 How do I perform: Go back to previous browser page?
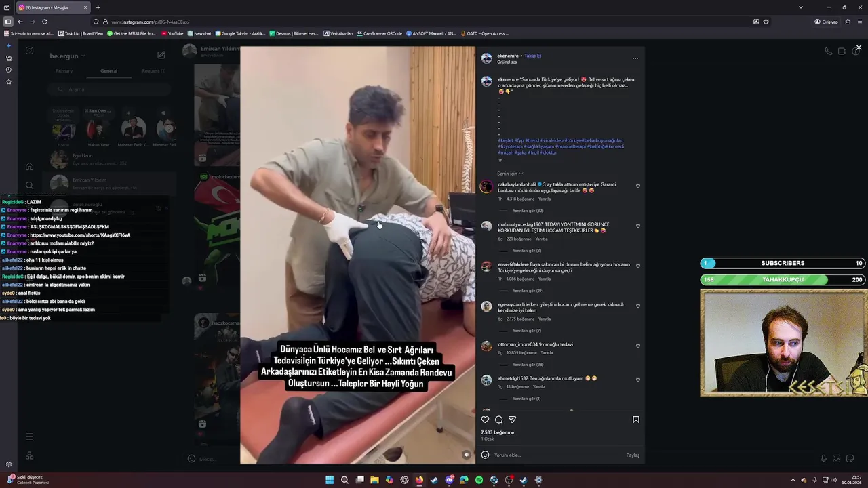[x=20, y=22]
